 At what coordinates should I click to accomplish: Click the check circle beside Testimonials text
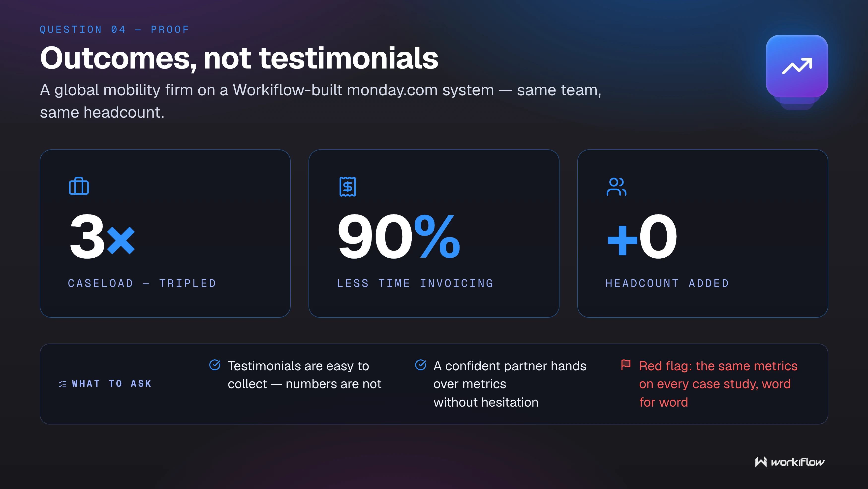(x=215, y=365)
